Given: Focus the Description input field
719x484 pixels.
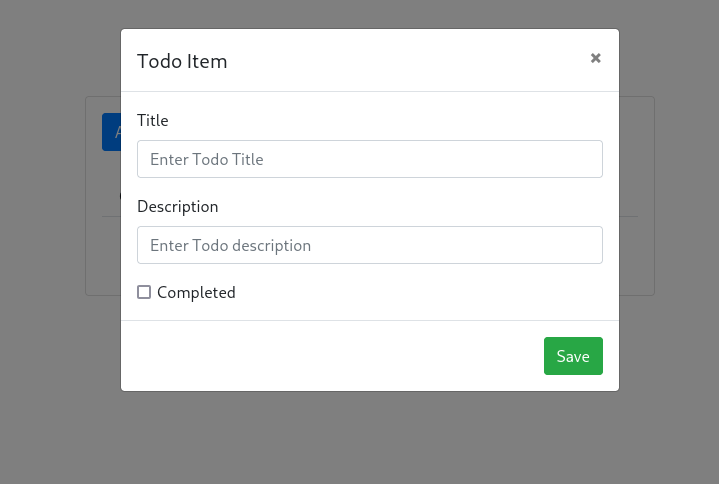Looking at the screenshot, I should [370, 245].
